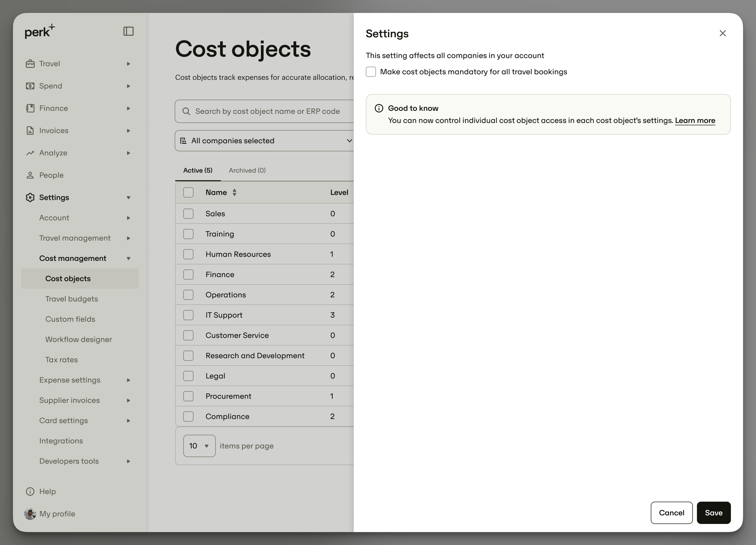The image size is (756, 545).
Task: Focus the cost object search field
Action: [264, 111]
